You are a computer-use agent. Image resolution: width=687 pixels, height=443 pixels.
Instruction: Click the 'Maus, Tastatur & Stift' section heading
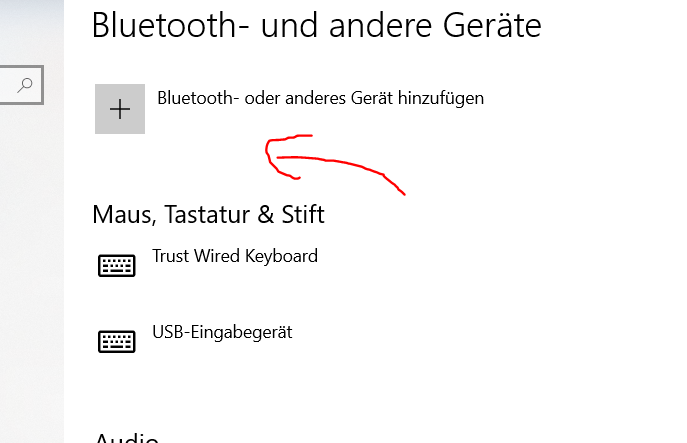point(208,214)
